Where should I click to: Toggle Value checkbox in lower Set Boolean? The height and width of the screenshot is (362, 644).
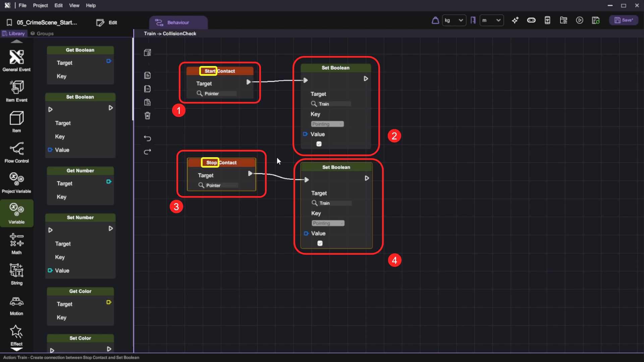(x=320, y=243)
